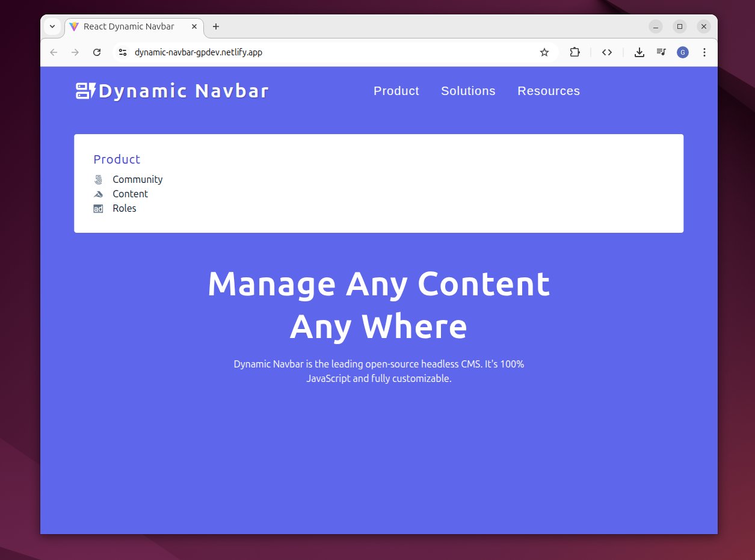The image size is (755, 560).
Task: Click the Community row icon
Action: [x=98, y=179]
